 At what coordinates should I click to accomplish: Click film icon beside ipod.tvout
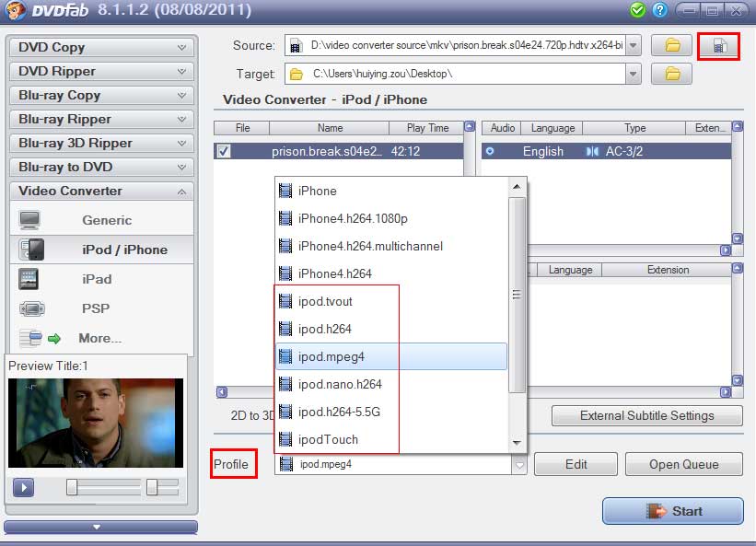point(285,301)
